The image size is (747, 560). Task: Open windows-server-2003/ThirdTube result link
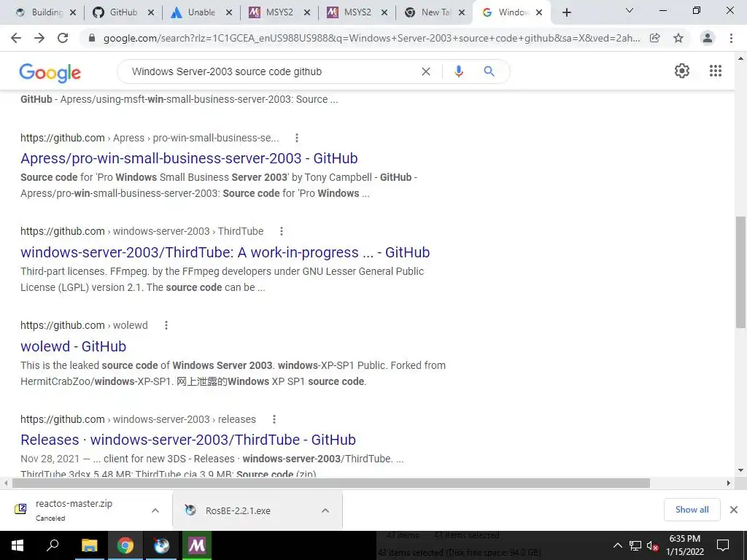point(225,252)
